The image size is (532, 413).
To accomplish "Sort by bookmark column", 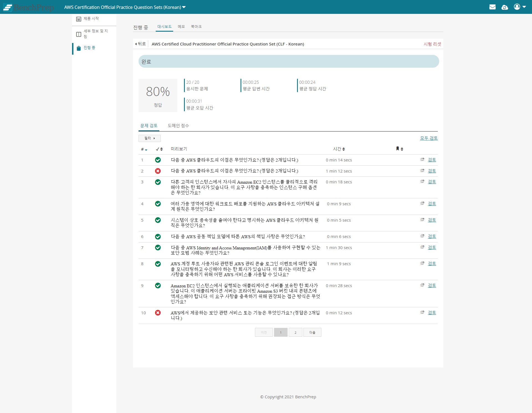I will pyautogui.click(x=399, y=149).
